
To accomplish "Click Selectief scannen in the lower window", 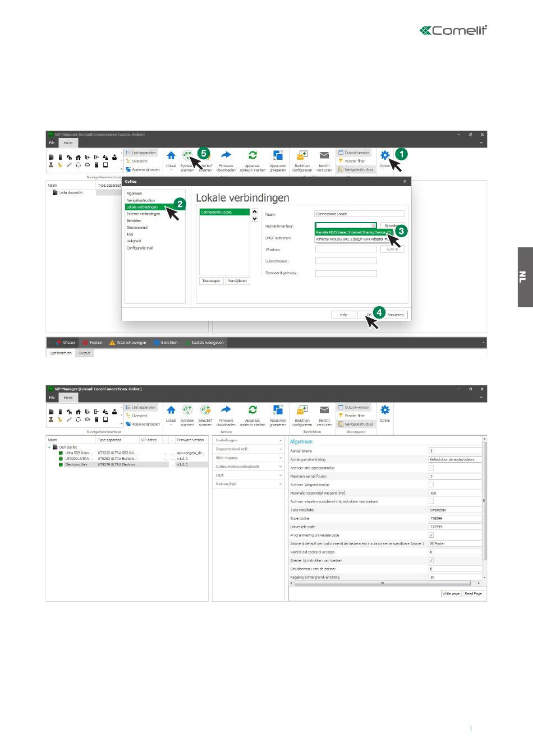I will (x=205, y=414).
